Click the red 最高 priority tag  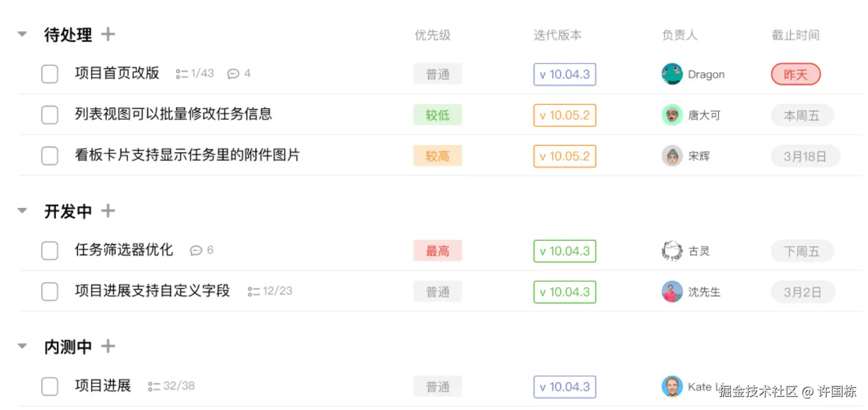pyautogui.click(x=437, y=251)
